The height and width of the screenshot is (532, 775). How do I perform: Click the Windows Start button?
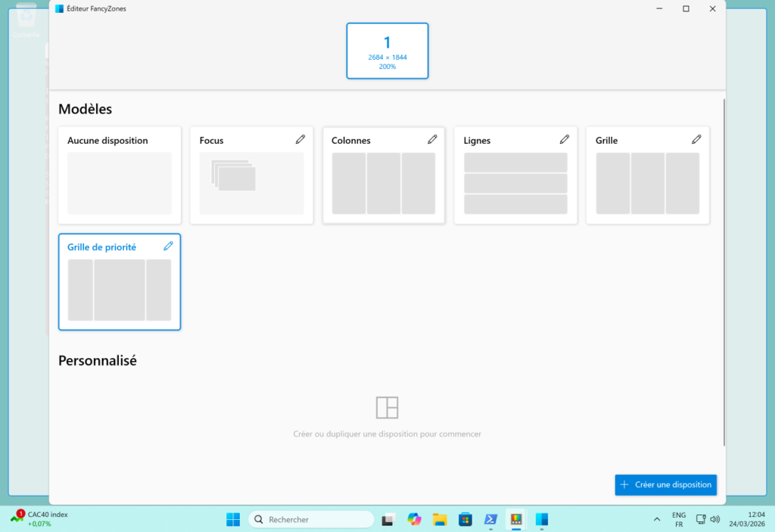pos(233,519)
